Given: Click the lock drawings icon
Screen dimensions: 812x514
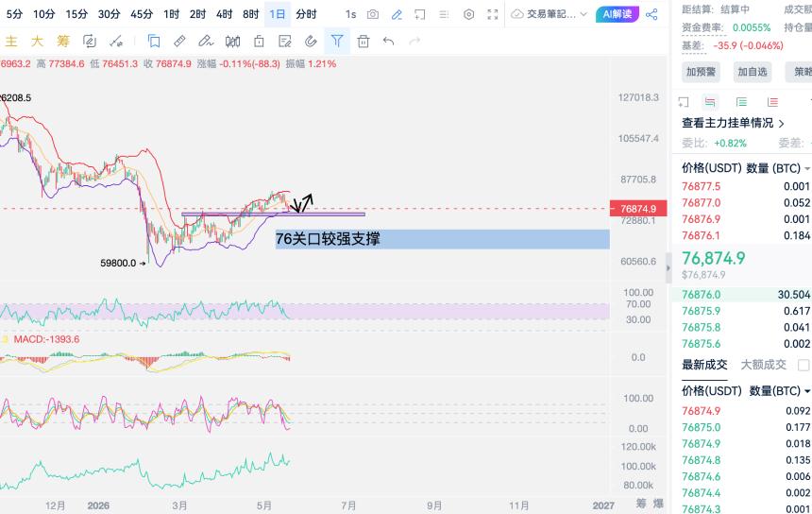Looking at the screenshot, I should [x=259, y=41].
